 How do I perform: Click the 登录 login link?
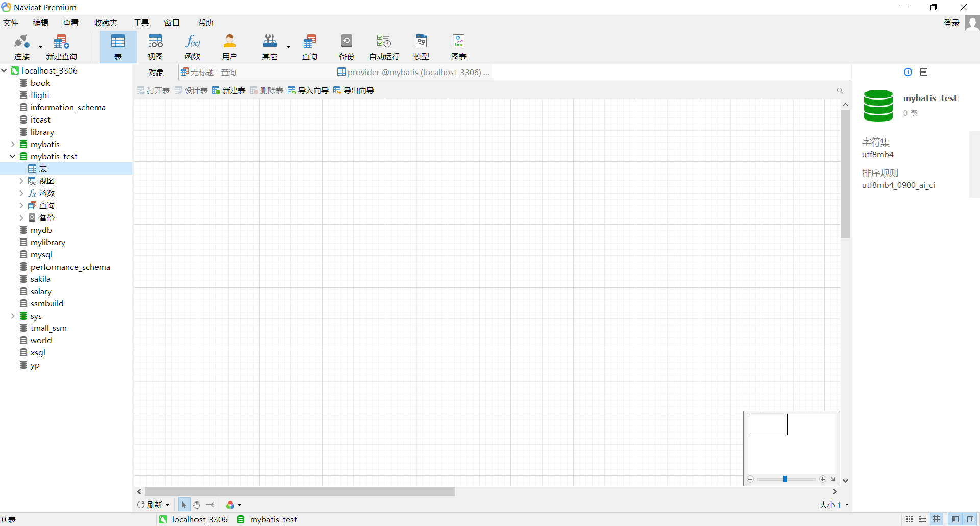point(952,23)
